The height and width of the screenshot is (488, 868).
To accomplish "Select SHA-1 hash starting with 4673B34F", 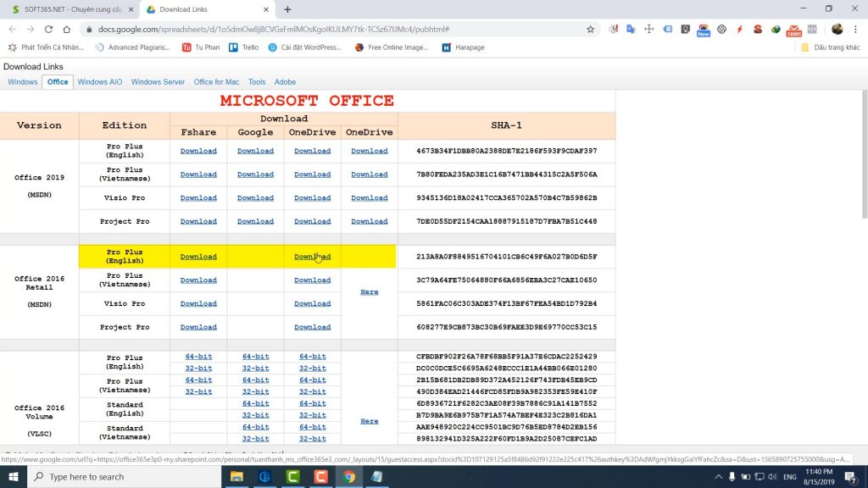I will coord(507,151).
